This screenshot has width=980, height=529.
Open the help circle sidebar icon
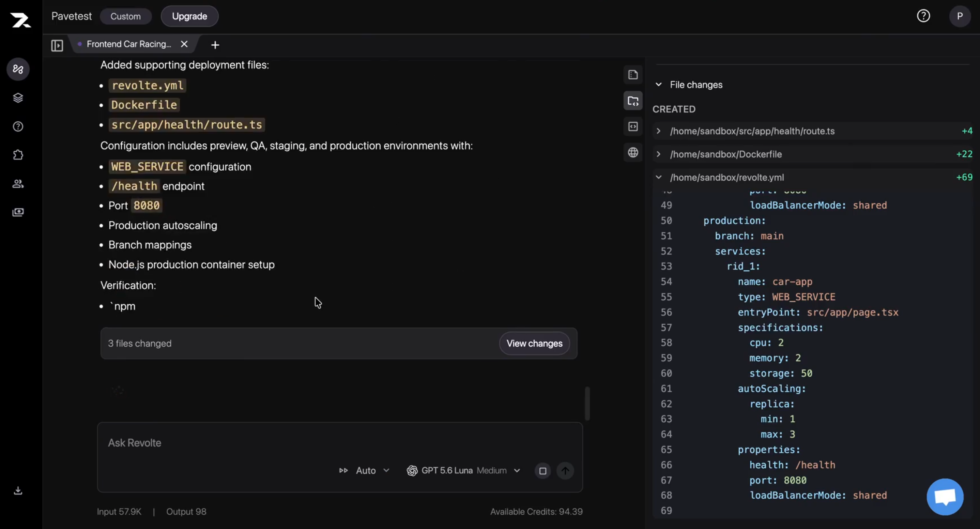[x=18, y=126]
